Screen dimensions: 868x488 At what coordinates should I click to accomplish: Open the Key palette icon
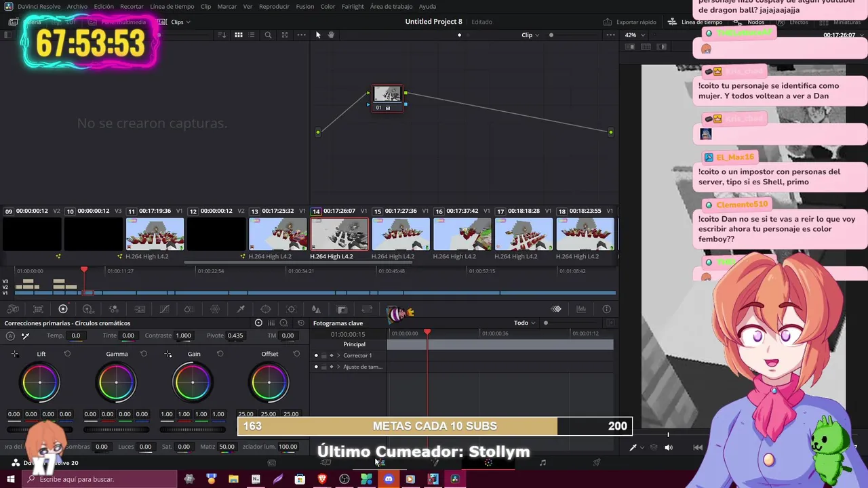coord(342,309)
